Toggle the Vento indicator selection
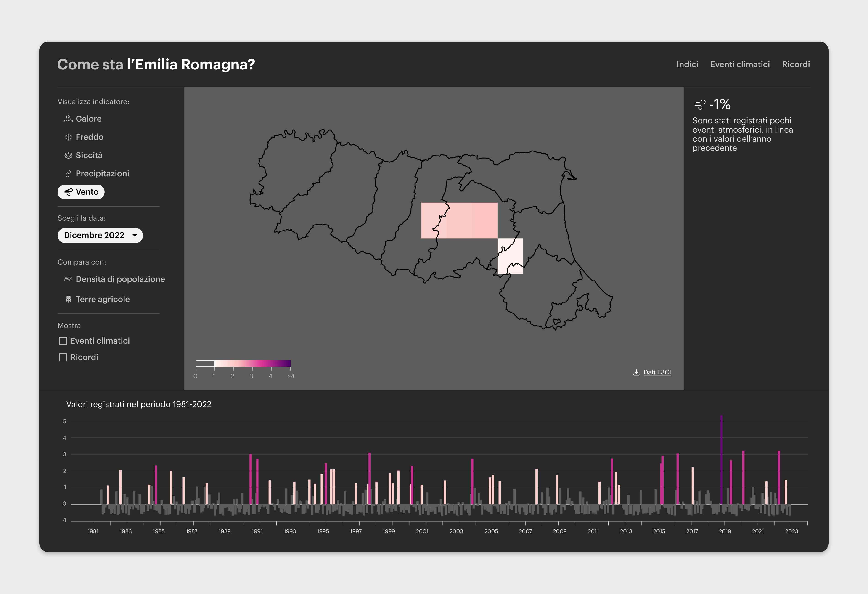Image resolution: width=868 pixels, height=594 pixels. tap(81, 192)
